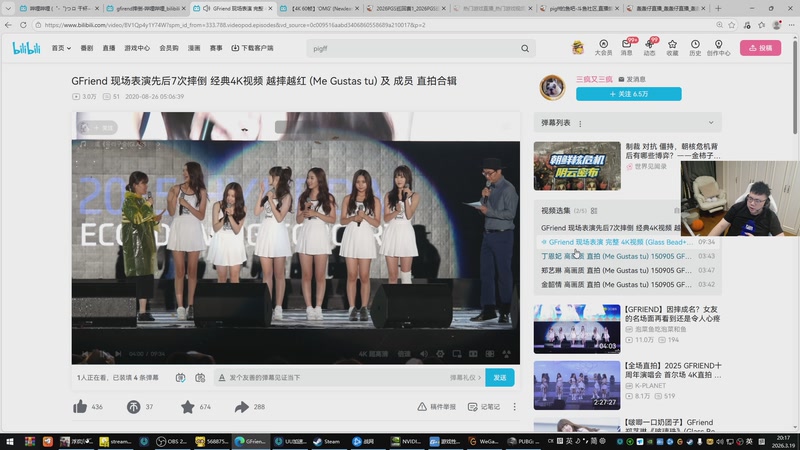Open the 大会员 membership icon
The height and width of the screenshot is (450, 800).
[603, 47]
